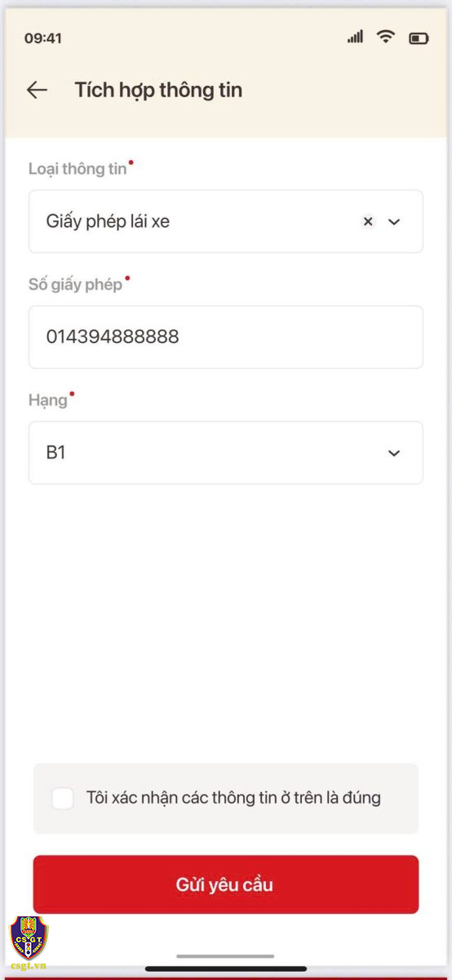Expand the Hạng dropdown chevron
This screenshot has height=980, width=452.
pos(394,453)
